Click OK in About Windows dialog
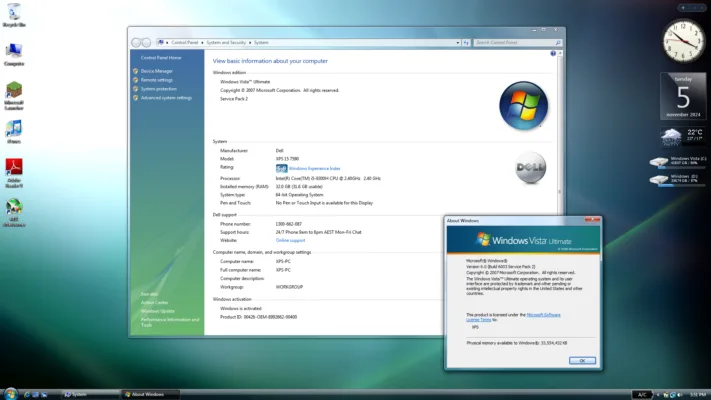This screenshot has width=711, height=400. (582, 361)
